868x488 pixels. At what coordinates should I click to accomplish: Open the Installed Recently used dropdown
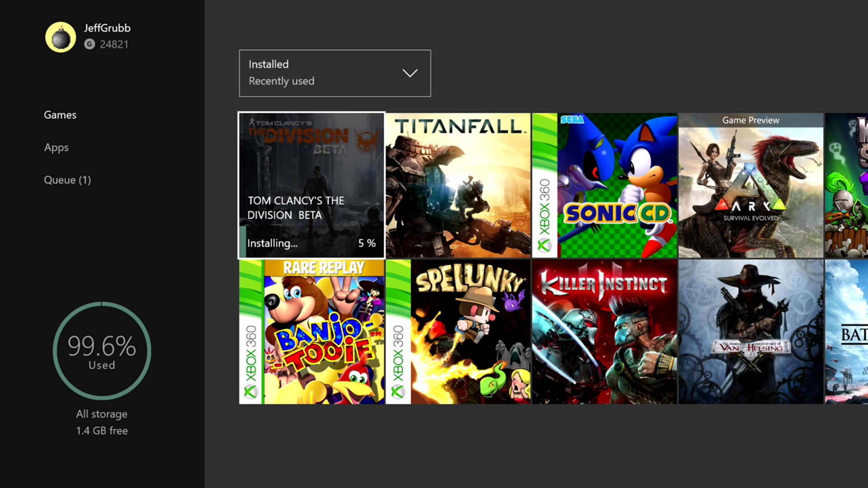(x=335, y=73)
